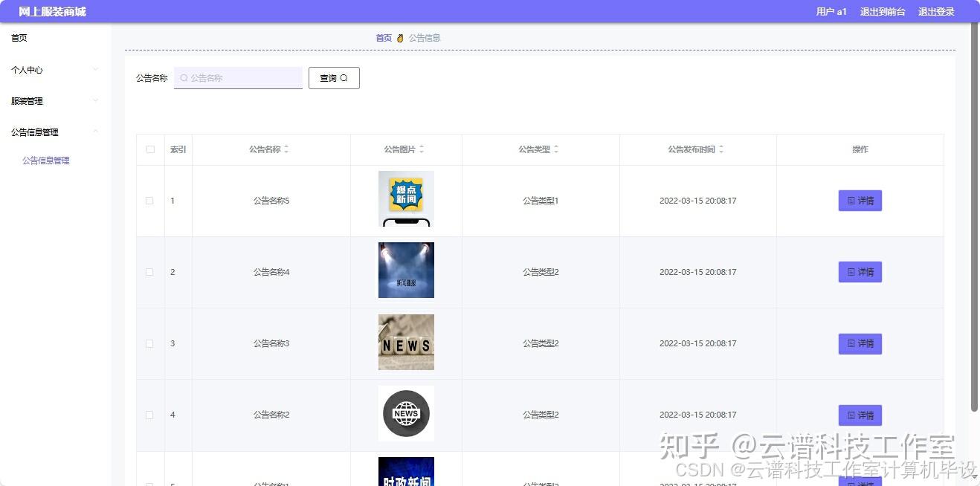Viewport: 980px width, 486px height.
Task: Open the 服装管理 sidebar menu
Action: pos(56,101)
